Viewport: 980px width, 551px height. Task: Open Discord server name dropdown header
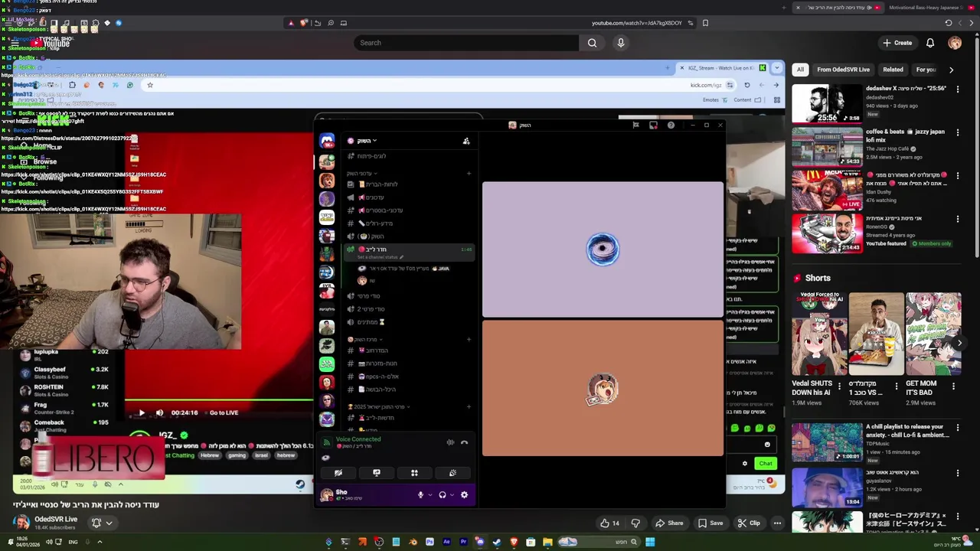364,141
